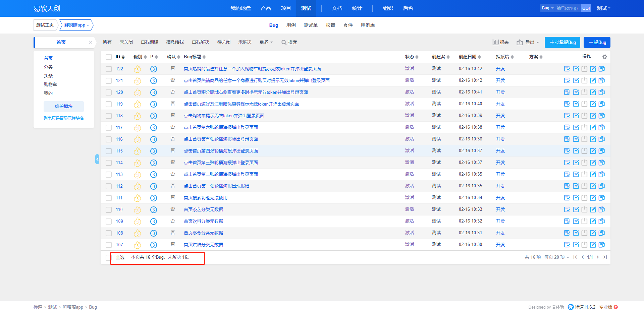Click the 搜索 magnifier search toggle
Image resolution: width=644 pixels, height=314 pixels.
[289, 42]
